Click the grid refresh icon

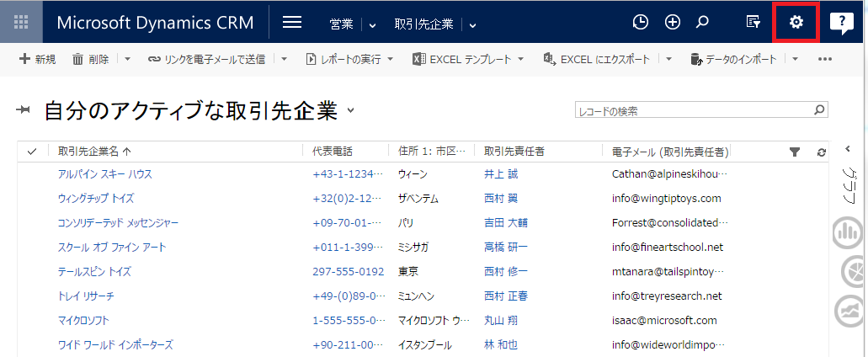pos(822,152)
